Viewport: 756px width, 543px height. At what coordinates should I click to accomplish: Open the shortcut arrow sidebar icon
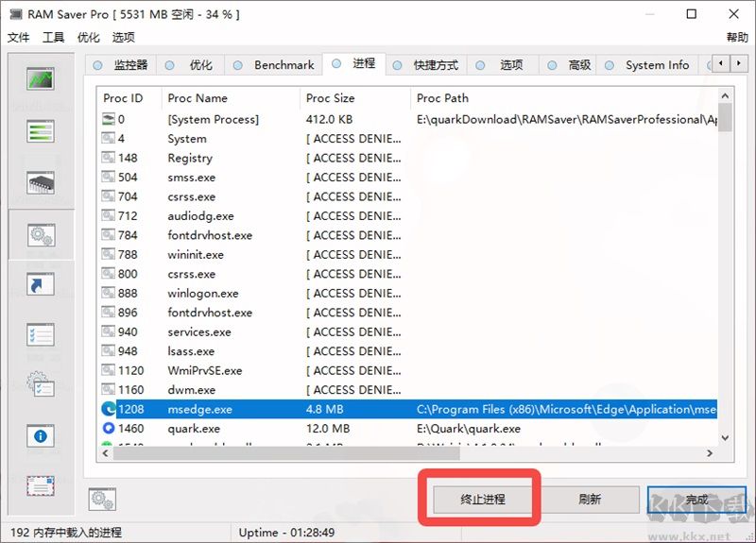pos(41,284)
